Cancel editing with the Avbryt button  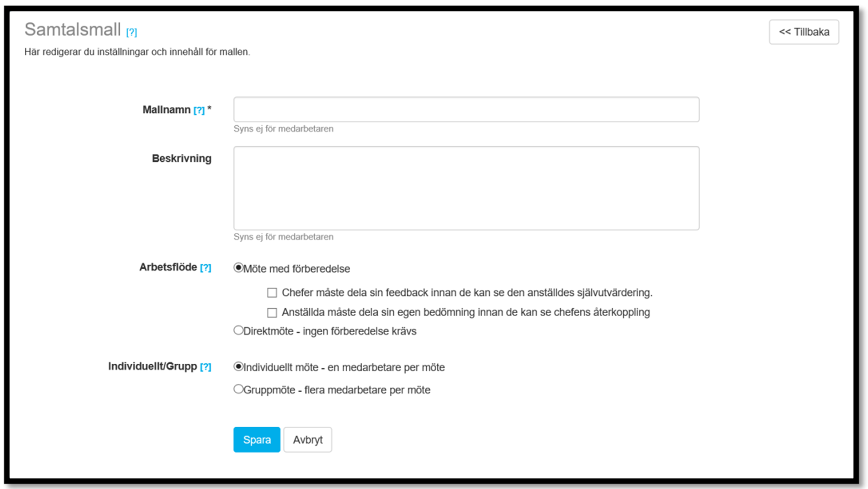pyautogui.click(x=308, y=439)
